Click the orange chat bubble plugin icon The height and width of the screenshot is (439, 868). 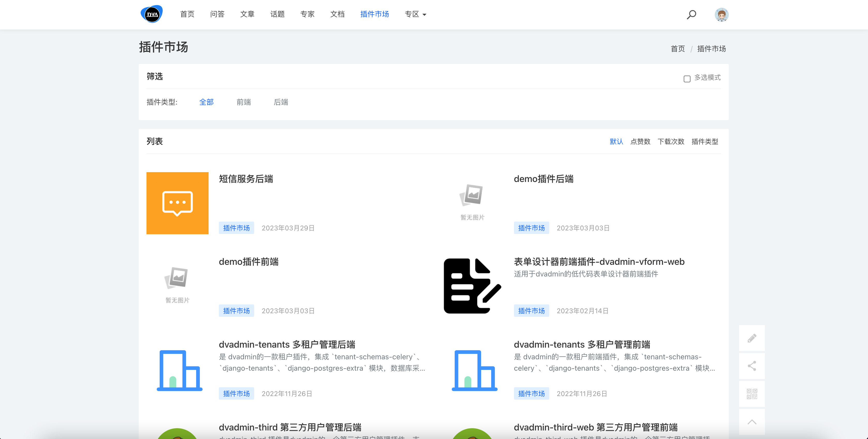coord(177,203)
